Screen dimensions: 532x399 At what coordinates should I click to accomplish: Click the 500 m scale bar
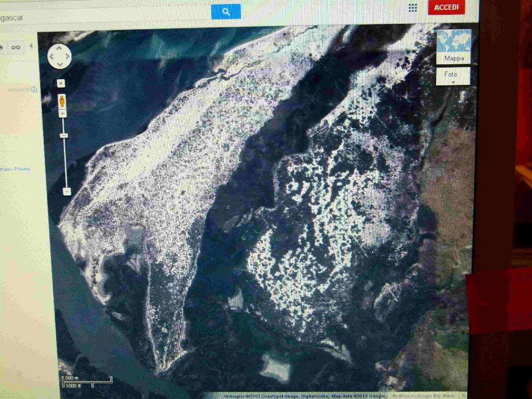(87, 381)
